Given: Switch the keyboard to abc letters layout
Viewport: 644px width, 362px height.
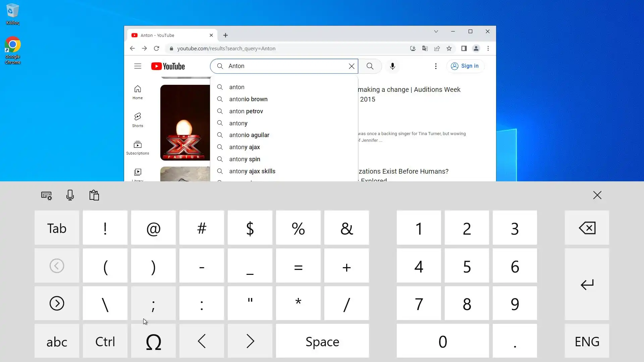Looking at the screenshot, I should click(57, 341).
